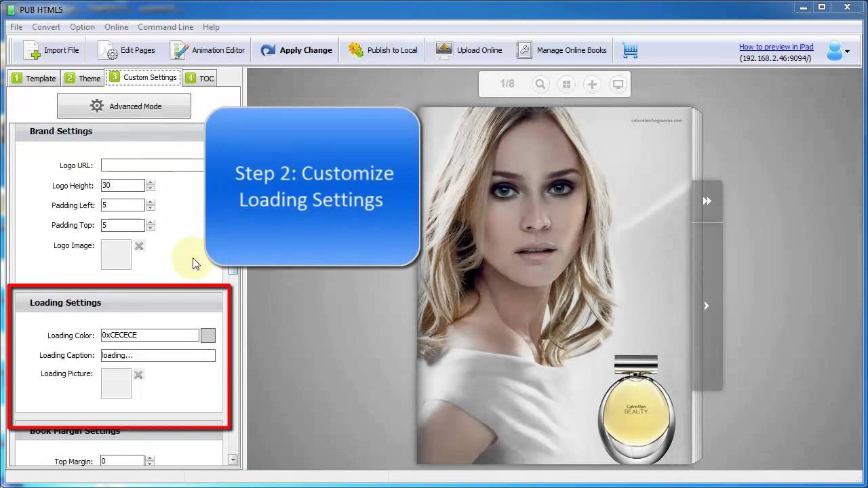Click the Loading Color hex field
The image size is (868, 488).
pos(150,335)
